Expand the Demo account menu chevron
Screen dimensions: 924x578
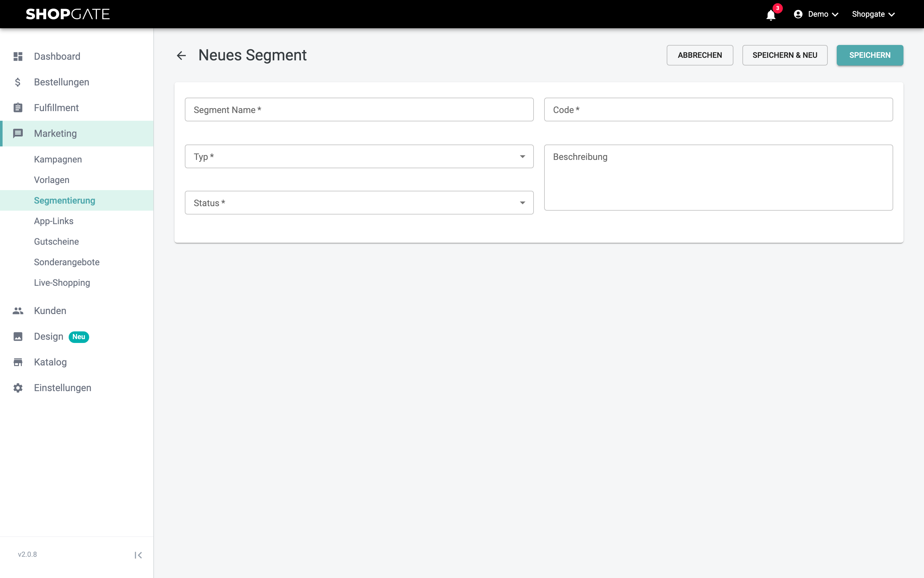[835, 14]
